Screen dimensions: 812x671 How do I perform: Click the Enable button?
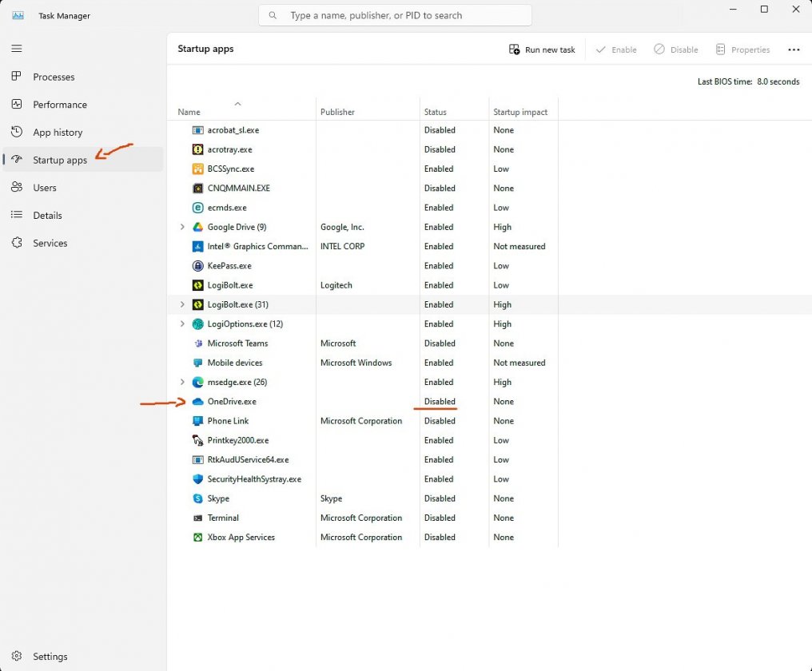point(616,50)
